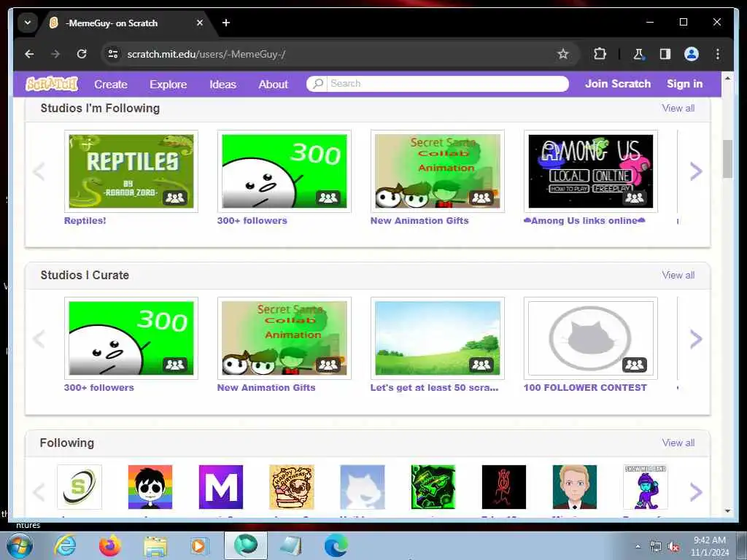Open a new tab with the plus button
The width and height of the screenshot is (747, 560).
pyautogui.click(x=226, y=23)
